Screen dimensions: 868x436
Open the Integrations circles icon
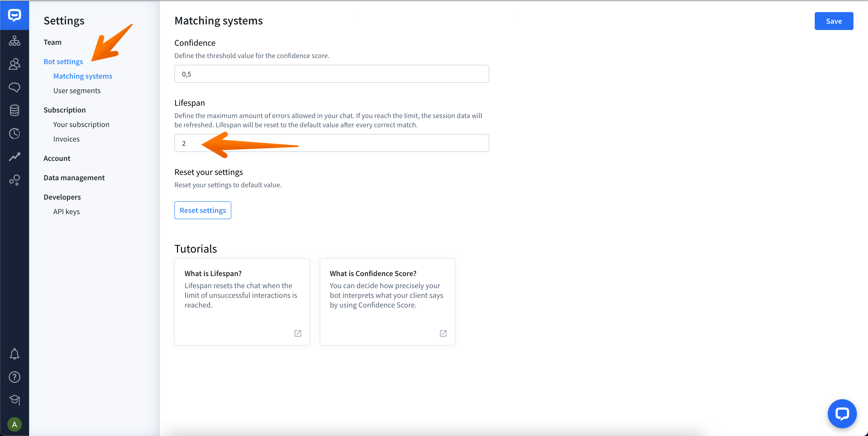15,180
